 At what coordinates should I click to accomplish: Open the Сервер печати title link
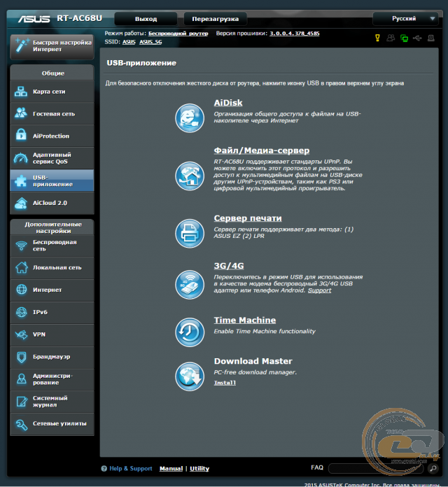tap(248, 218)
